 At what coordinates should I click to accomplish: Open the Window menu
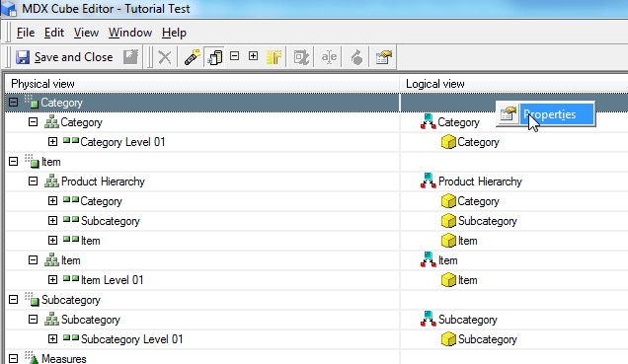pos(130,33)
